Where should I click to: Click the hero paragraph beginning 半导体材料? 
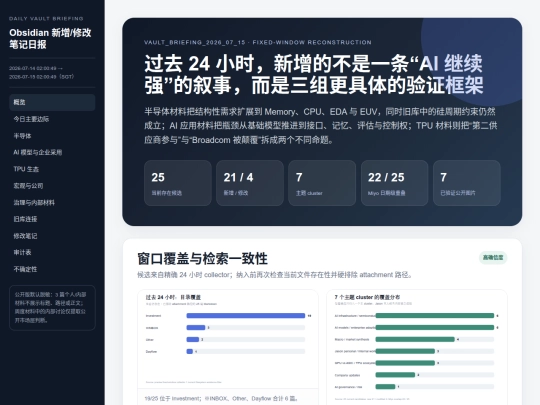(321, 126)
